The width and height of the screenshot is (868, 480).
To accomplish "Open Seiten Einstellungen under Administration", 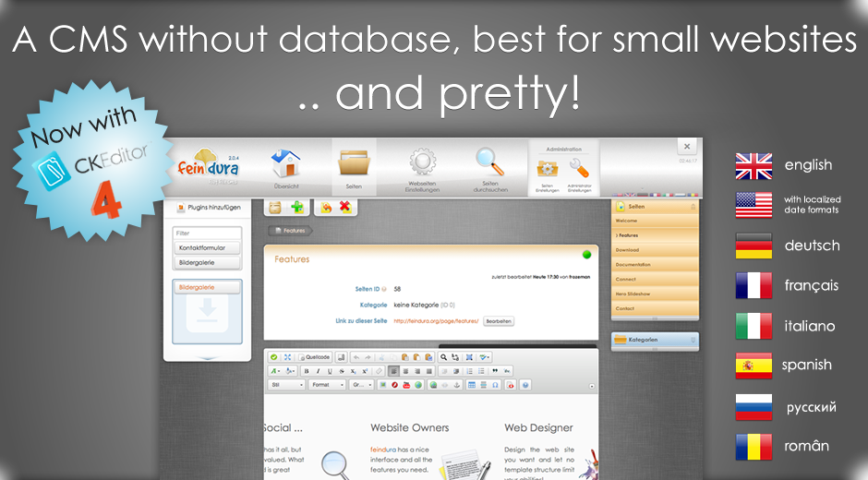I will click(547, 168).
